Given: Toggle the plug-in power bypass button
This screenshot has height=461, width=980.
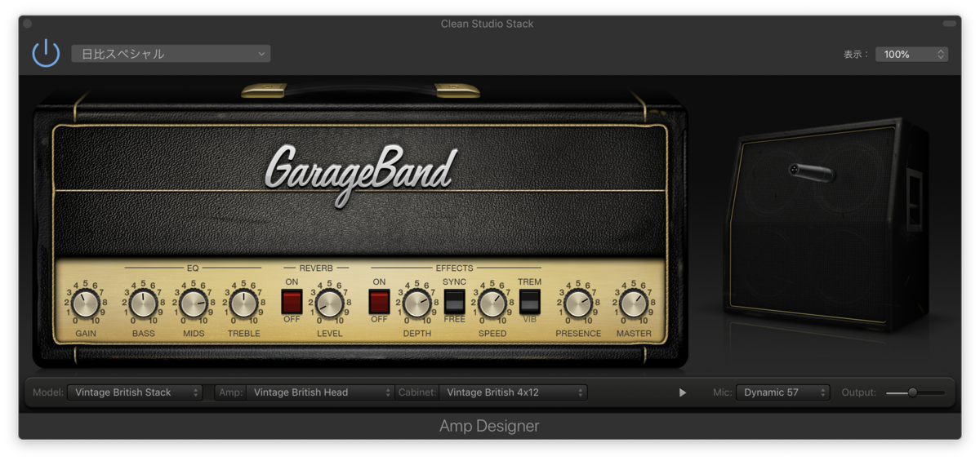Looking at the screenshot, I should click(x=46, y=54).
